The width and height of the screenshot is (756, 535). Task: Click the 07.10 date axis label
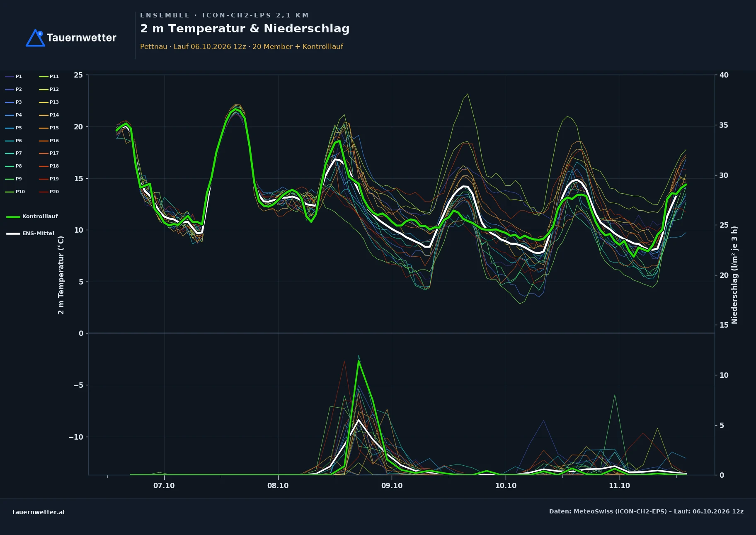pyautogui.click(x=164, y=486)
